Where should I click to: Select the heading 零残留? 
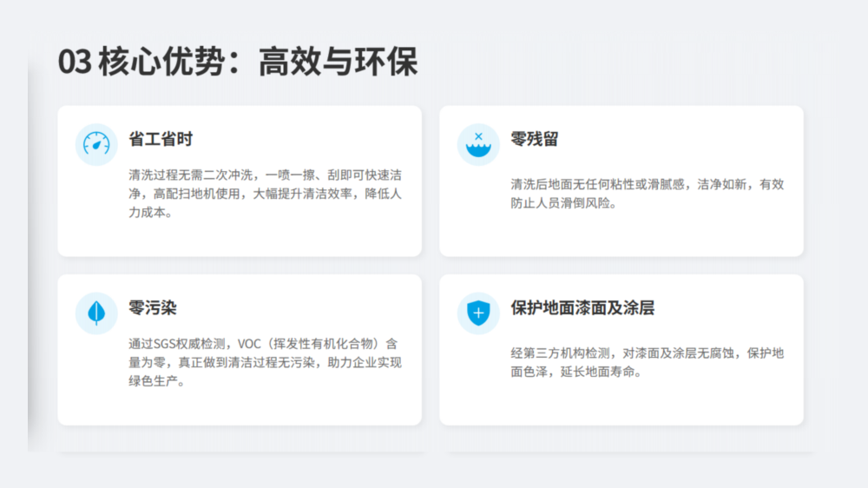point(534,139)
